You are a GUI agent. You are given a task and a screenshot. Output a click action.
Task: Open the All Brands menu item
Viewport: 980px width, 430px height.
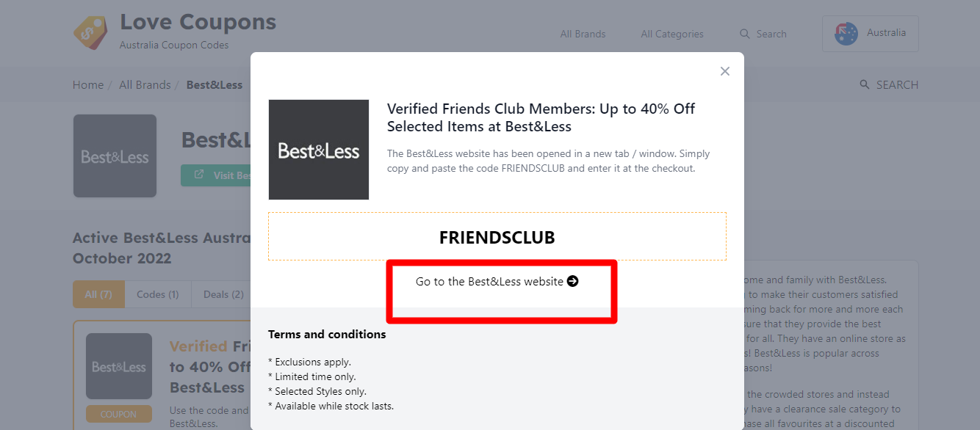(583, 34)
